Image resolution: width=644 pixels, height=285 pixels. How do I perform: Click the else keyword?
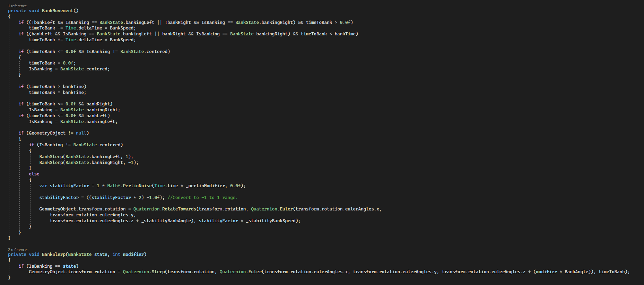click(34, 174)
